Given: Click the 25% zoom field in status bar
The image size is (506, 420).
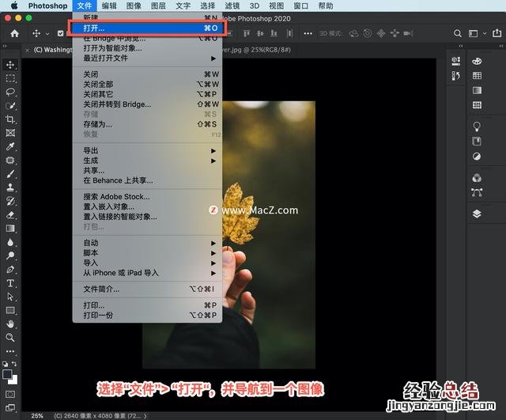Looking at the screenshot, I should [x=37, y=416].
